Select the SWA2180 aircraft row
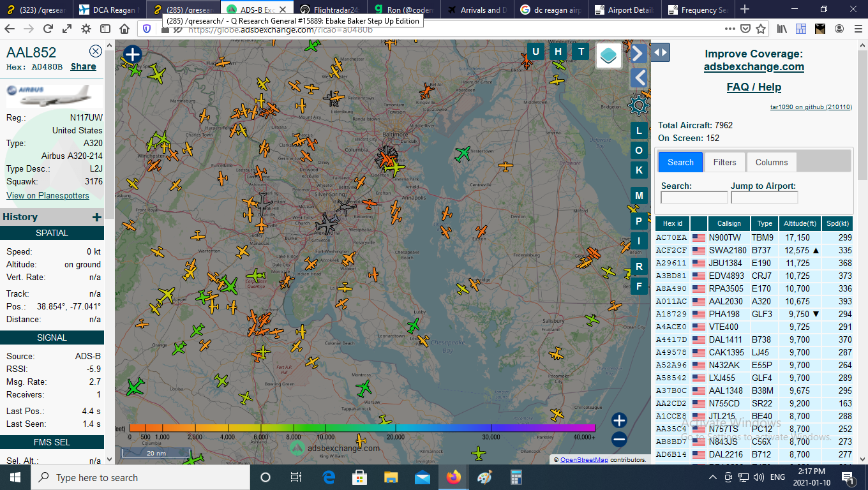Viewport: 868px width, 490px height. 754,250
